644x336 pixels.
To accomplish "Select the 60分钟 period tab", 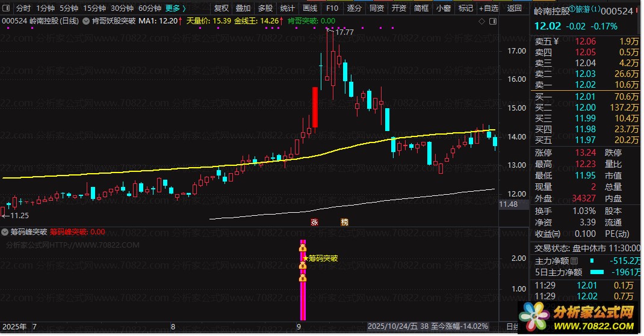I will [149, 8].
